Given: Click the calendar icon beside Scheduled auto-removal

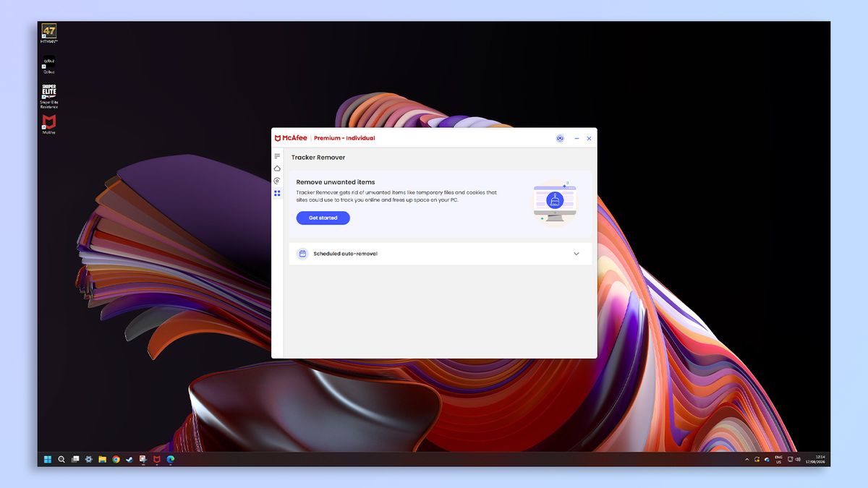Looking at the screenshot, I should tap(302, 254).
